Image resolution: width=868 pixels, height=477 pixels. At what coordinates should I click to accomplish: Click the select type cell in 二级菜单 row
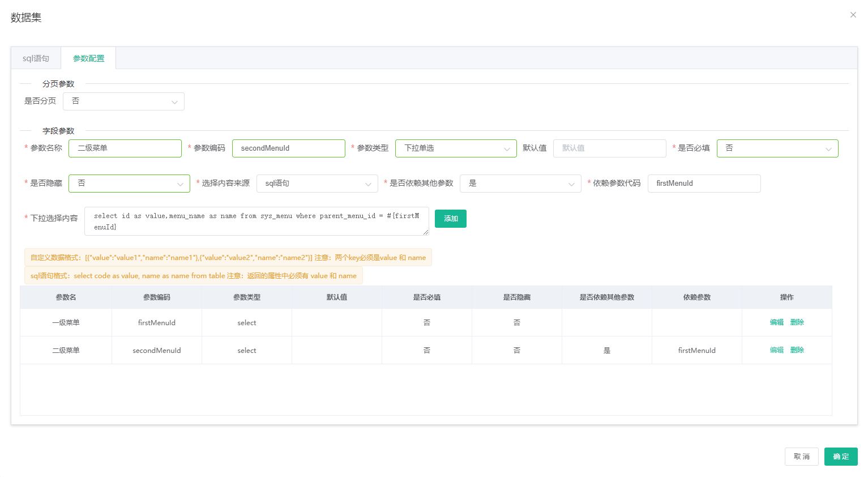(x=247, y=351)
